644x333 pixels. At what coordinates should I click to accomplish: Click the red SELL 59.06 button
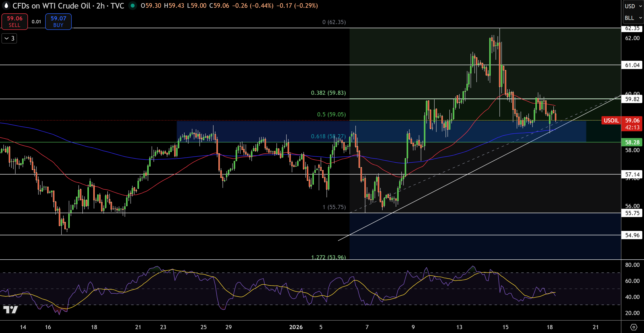click(x=15, y=22)
